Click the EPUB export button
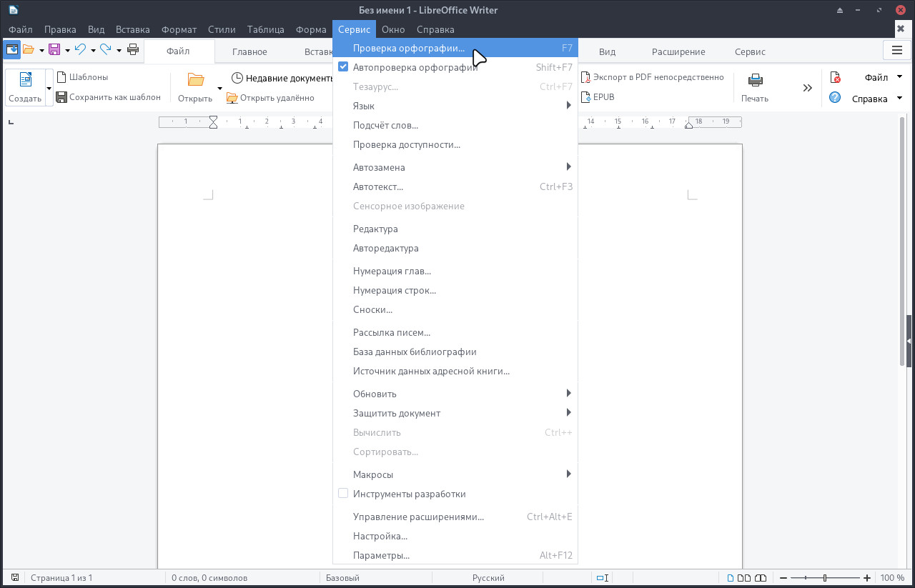Image resolution: width=915 pixels, height=588 pixels. [x=598, y=97]
